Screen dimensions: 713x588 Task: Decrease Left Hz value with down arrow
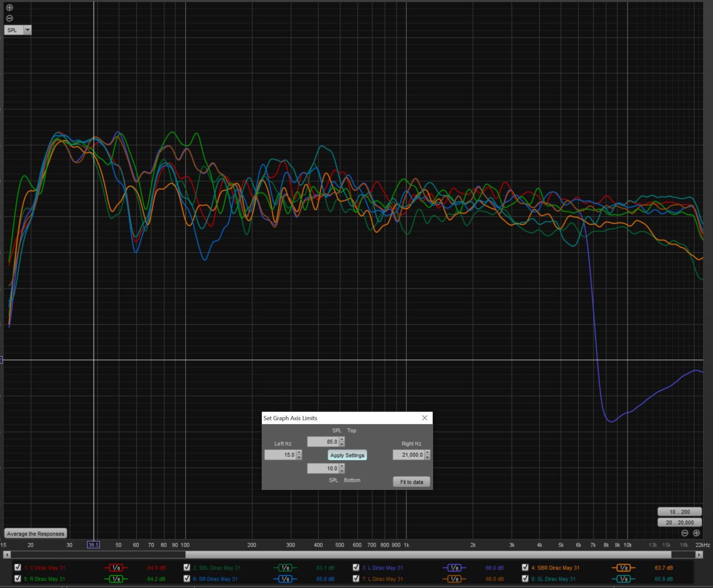[x=299, y=457]
